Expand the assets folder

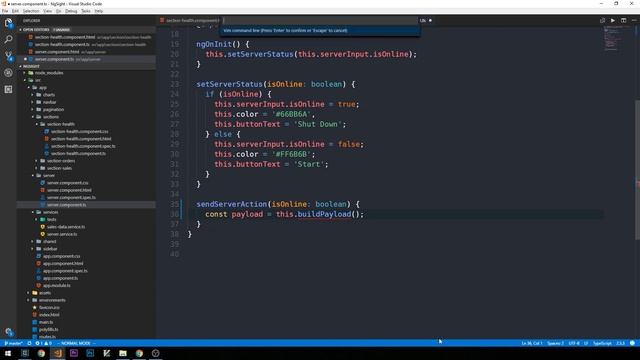pyautogui.click(x=29, y=293)
